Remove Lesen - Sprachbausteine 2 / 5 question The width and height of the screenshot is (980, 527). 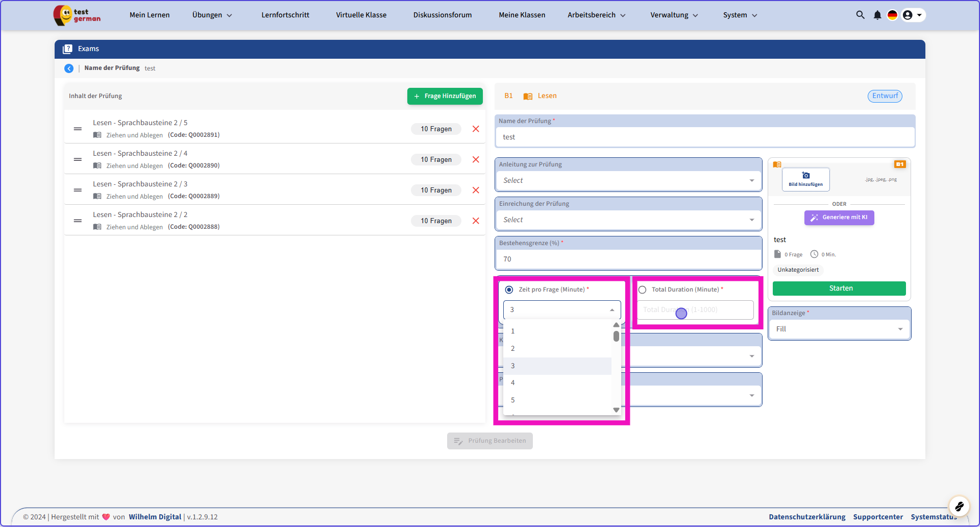[476, 129]
